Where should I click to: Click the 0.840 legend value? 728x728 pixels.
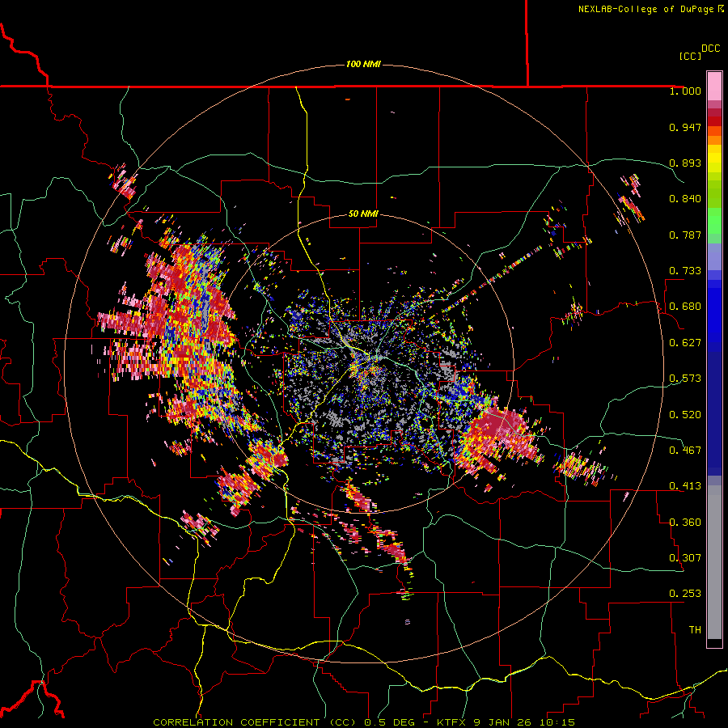685,199
